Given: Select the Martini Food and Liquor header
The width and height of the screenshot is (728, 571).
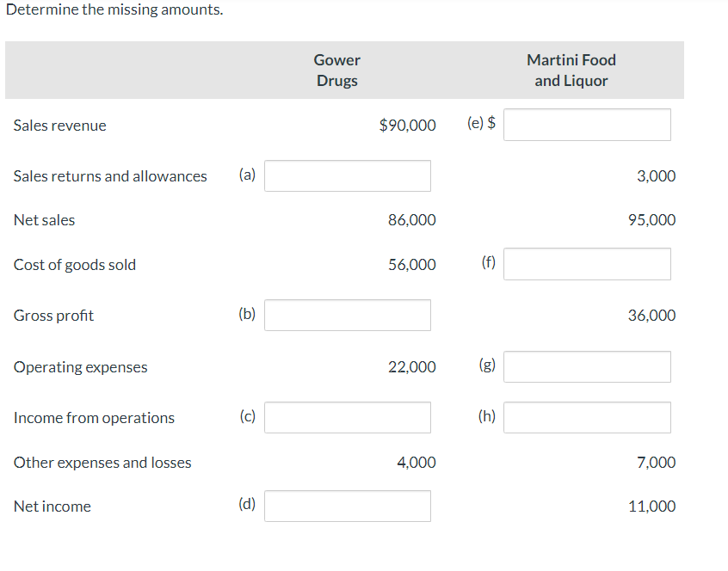Looking at the screenshot, I should click(571, 70).
